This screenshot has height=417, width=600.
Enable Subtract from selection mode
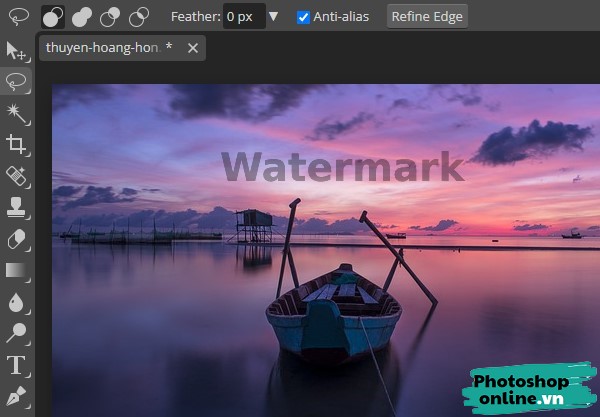[x=110, y=17]
